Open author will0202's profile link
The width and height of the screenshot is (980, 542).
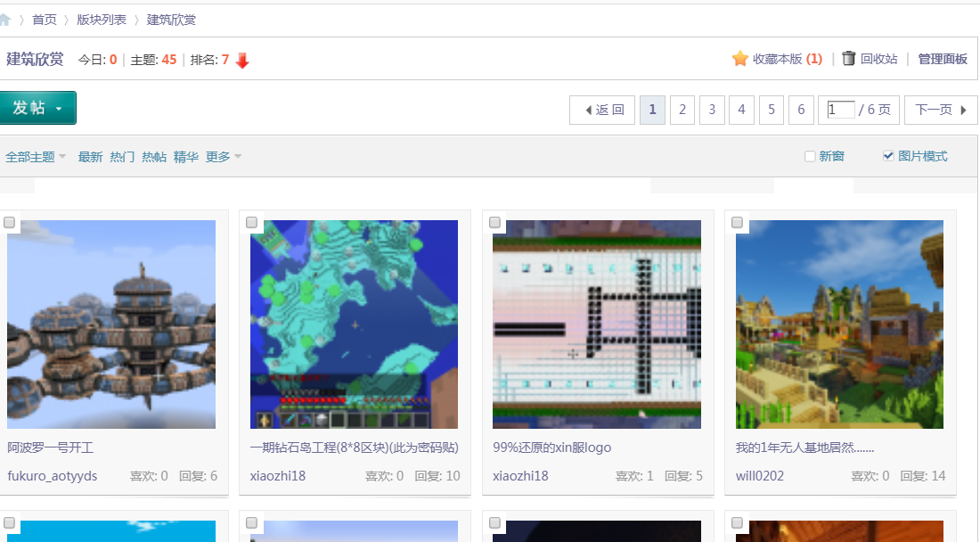click(x=760, y=476)
